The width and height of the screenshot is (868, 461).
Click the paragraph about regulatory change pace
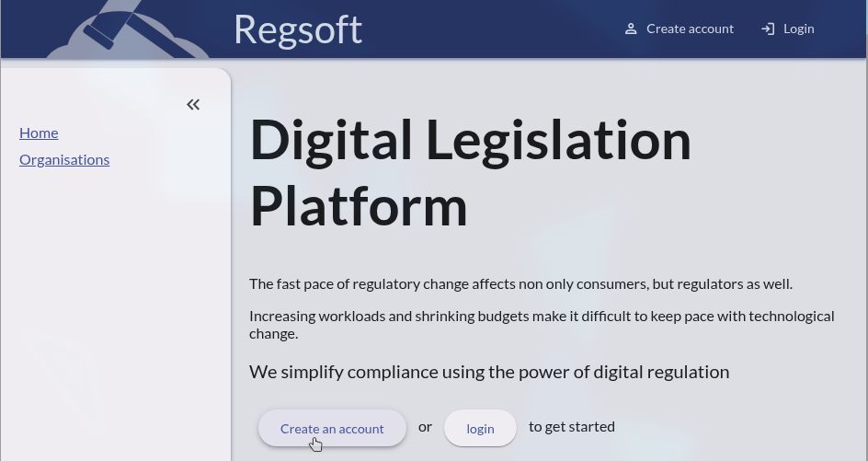pyautogui.click(x=520, y=283)
